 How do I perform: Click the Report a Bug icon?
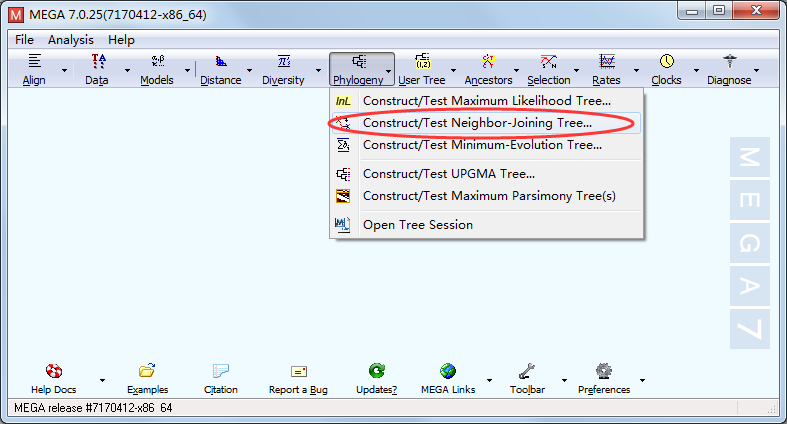point(299,371)
